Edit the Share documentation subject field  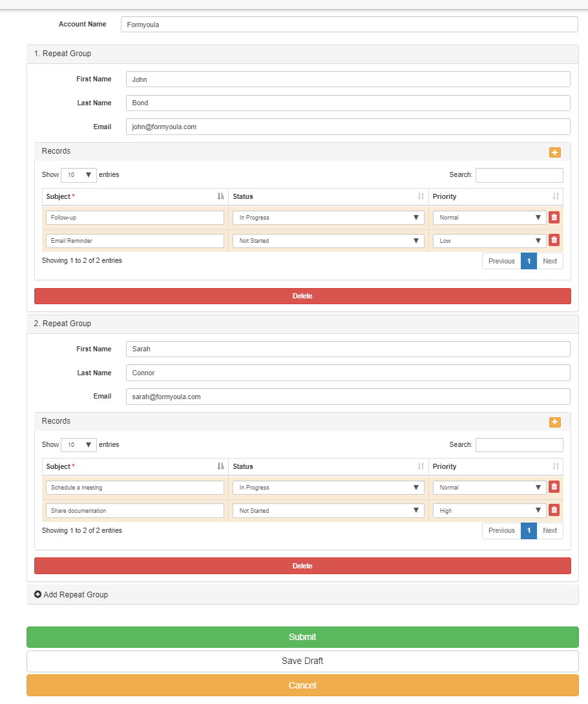click(x=135, y=510)
